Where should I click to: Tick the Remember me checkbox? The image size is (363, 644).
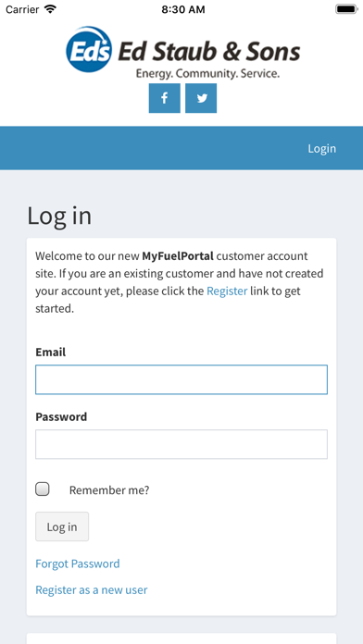click(x=43, y=489)
